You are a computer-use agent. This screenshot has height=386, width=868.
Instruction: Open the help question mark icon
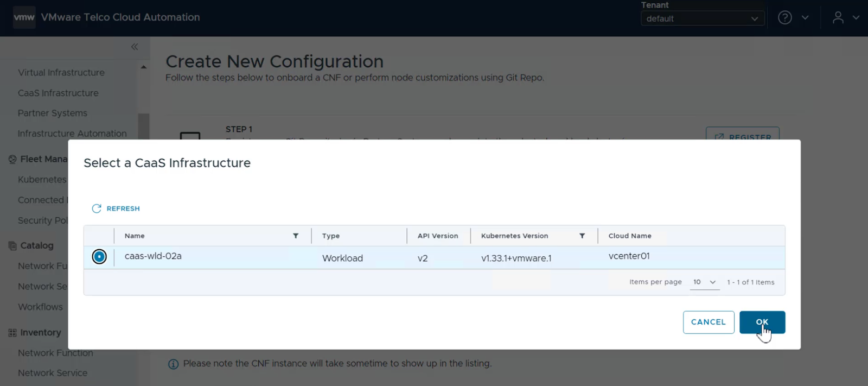click(785, 17)
